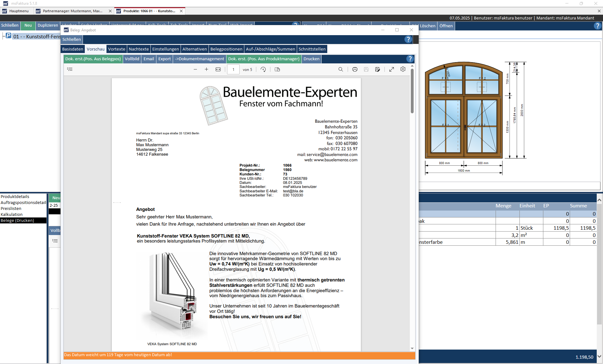603x364 pixels.
Task: Click the Neu button in main toolbar
Action: click(28, 25)
